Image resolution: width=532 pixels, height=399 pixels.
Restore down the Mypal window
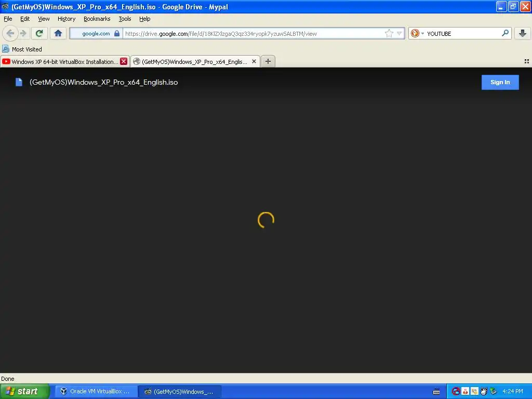[513, 6]
